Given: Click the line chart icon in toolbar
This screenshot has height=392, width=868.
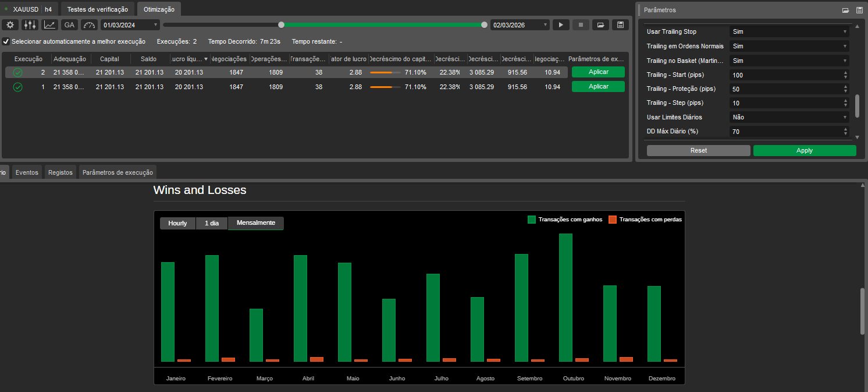Looking at the screenshot, I should (x=50, y=24).
